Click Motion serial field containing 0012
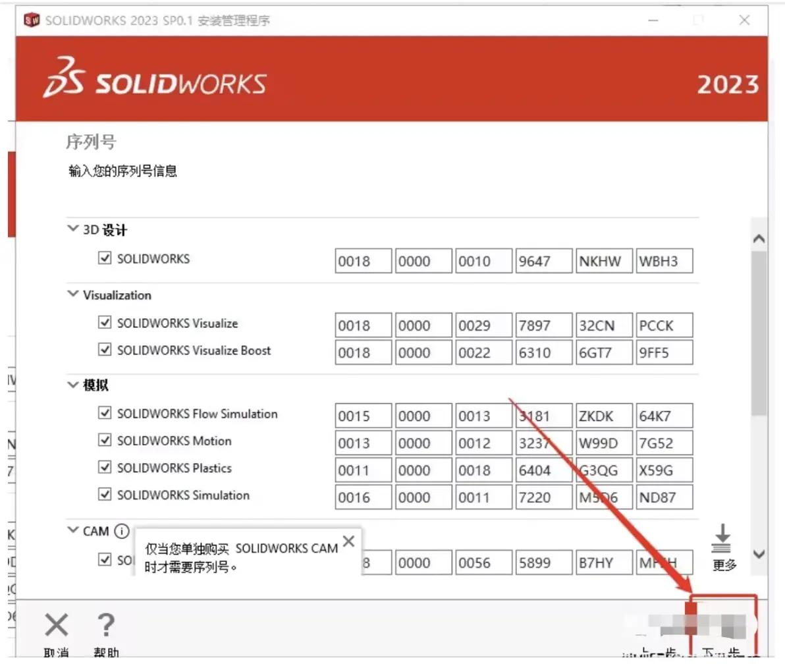This screenshot has height=672, width=785. click(483, 443)
